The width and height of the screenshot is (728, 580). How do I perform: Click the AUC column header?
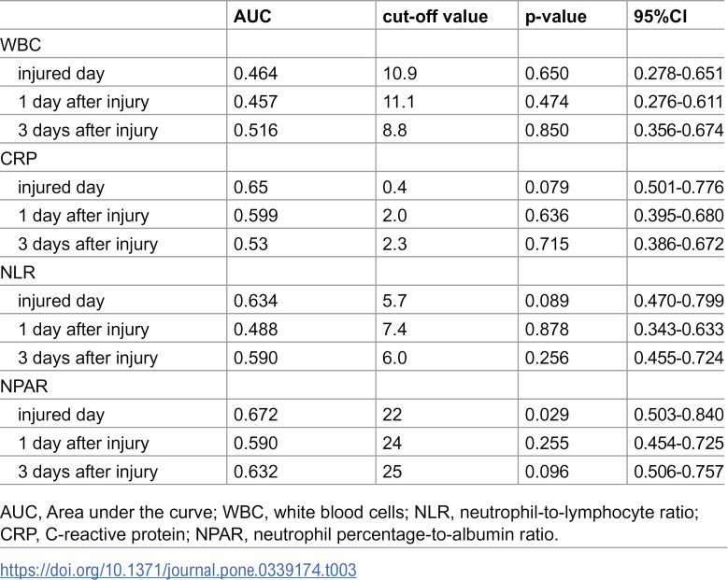coord(252,17)
